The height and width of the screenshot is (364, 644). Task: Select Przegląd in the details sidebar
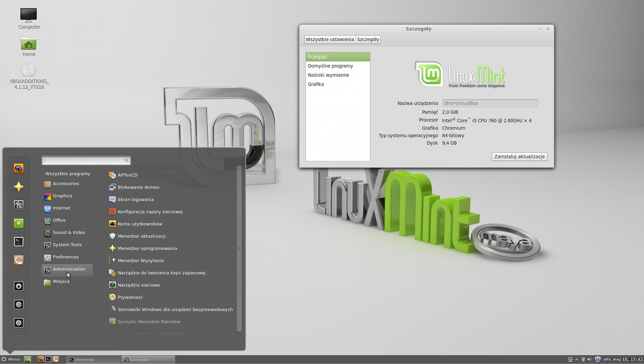pos(338,57)
